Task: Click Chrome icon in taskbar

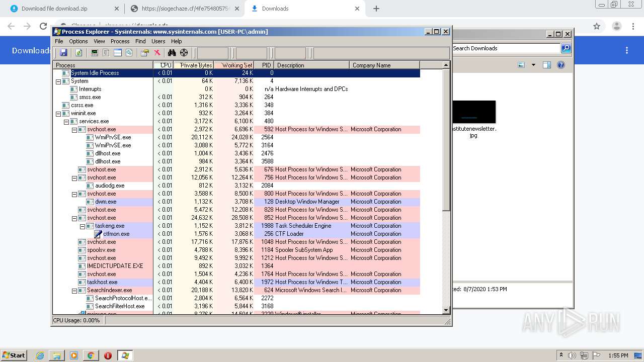Action: [x=91, y=355]
